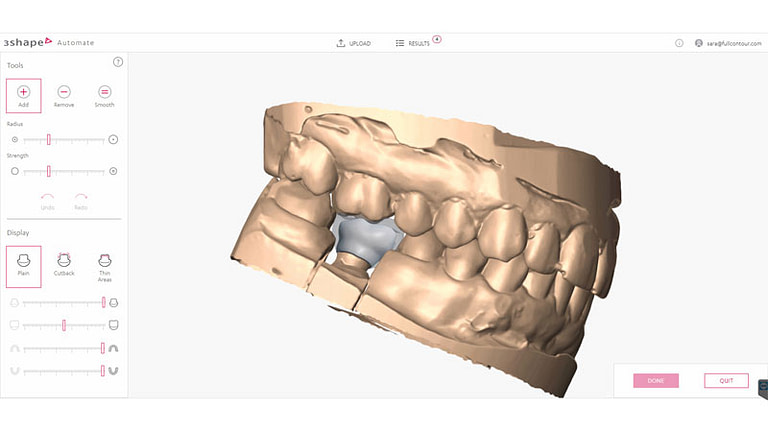Turn on Thin Areas display

click(x=104, y=264)
